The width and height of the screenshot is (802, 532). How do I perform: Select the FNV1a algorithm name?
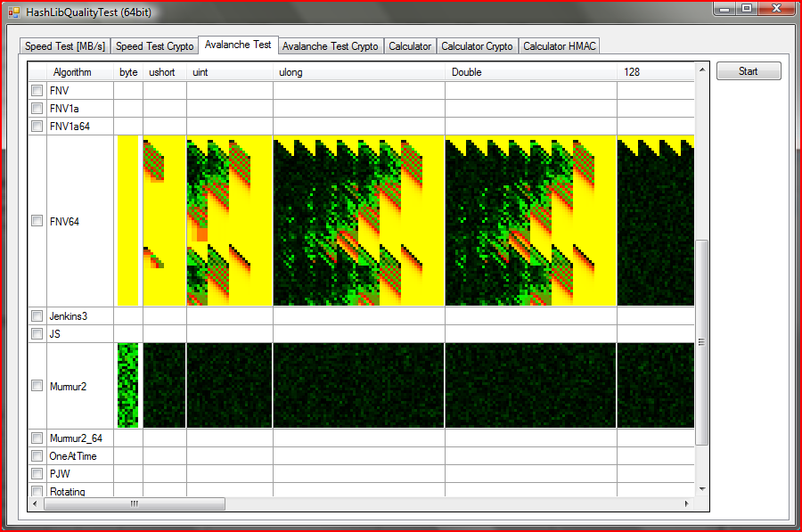click(64, 109)
